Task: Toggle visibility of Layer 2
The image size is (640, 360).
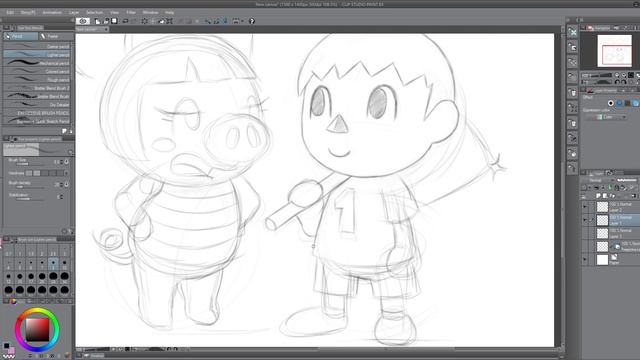Action: [x=585, y=207]
